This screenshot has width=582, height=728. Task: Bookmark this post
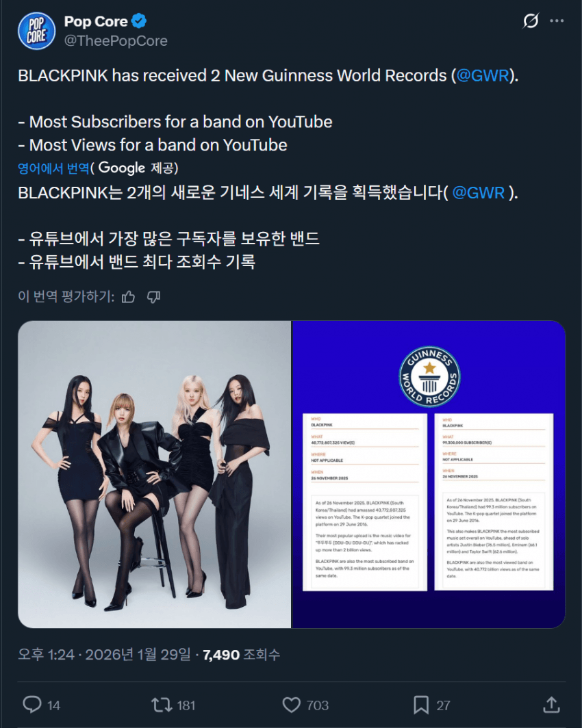point(421,705)
